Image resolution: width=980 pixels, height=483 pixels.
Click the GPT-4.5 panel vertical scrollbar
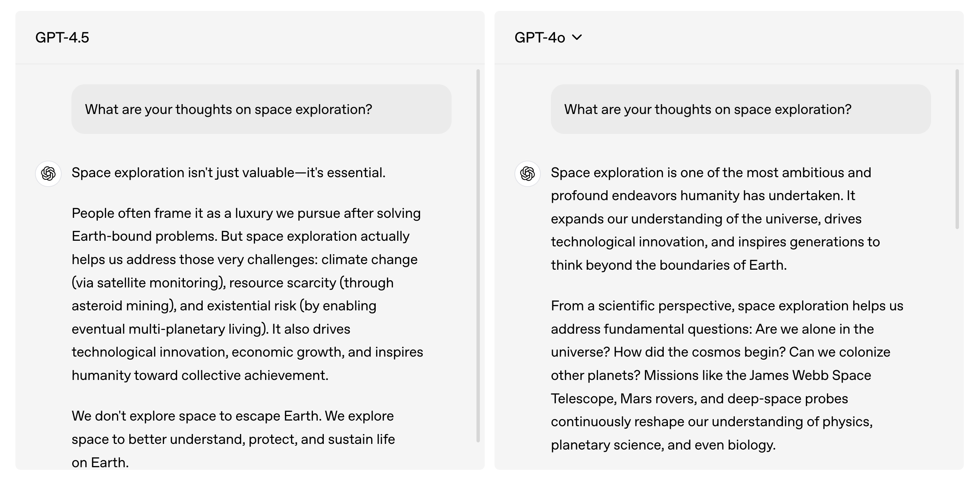478,255
